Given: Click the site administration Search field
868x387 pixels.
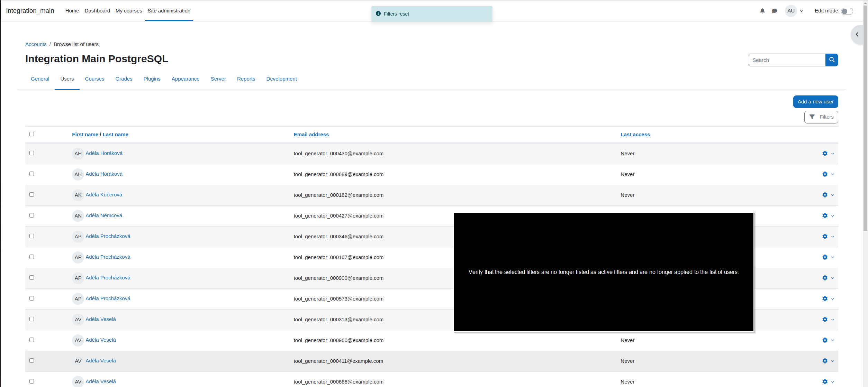Looking at the screenshot, I should click(787, 60).
